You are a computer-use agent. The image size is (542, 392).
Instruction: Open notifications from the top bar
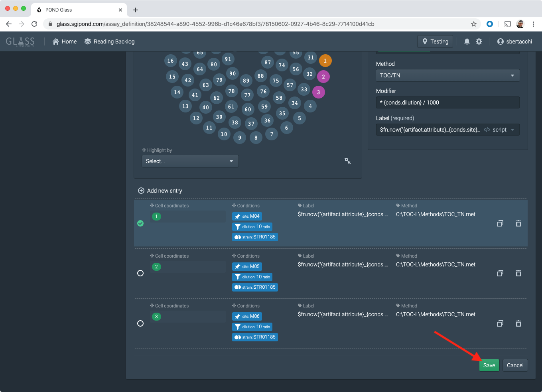click(467, 41)
